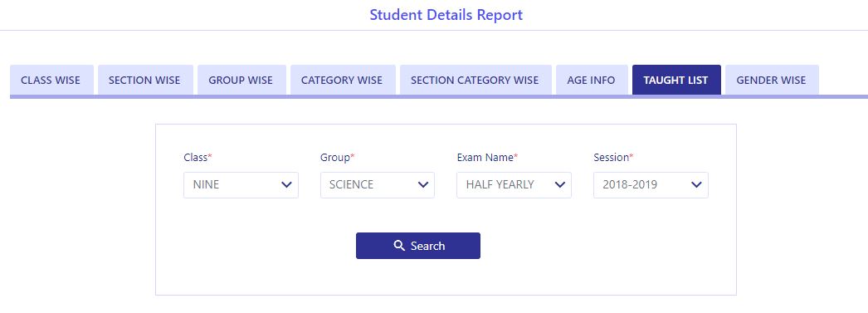The height and width of the screenshot is (313, 868).
Task: Click the magnifying glass icon in Search
Action: point(399,246)
